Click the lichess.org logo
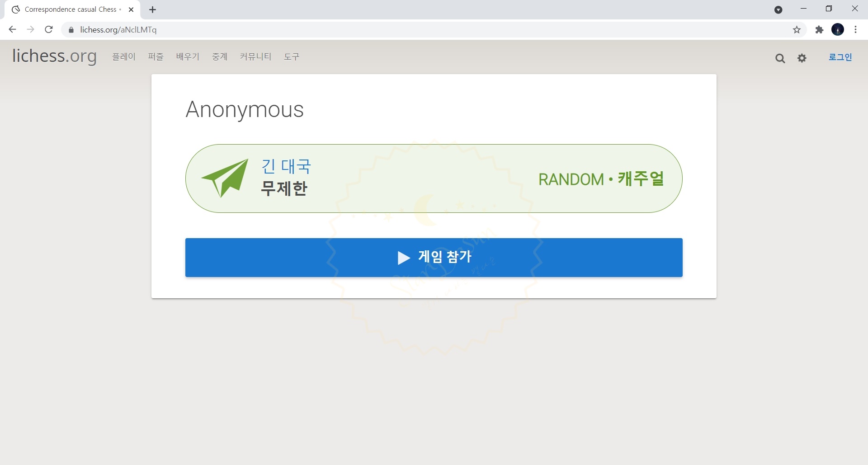868x465 pixels. coord(54,56)
